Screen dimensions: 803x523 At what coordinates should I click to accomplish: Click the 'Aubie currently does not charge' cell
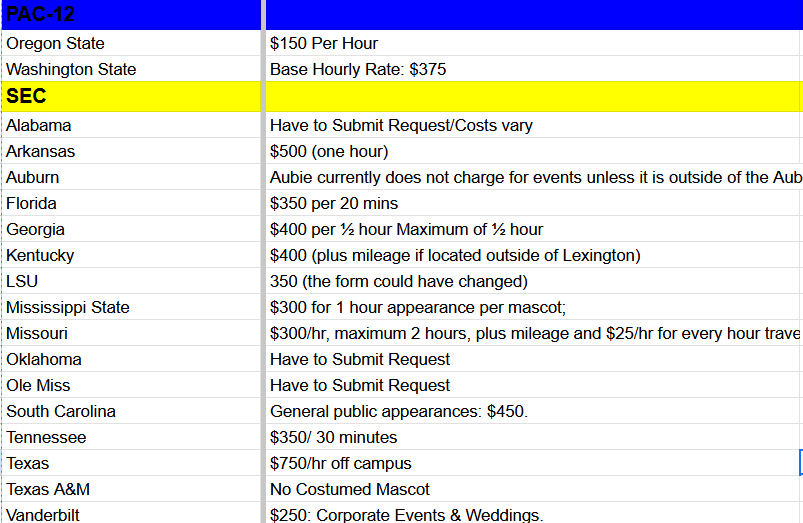(x=534, y=177)
